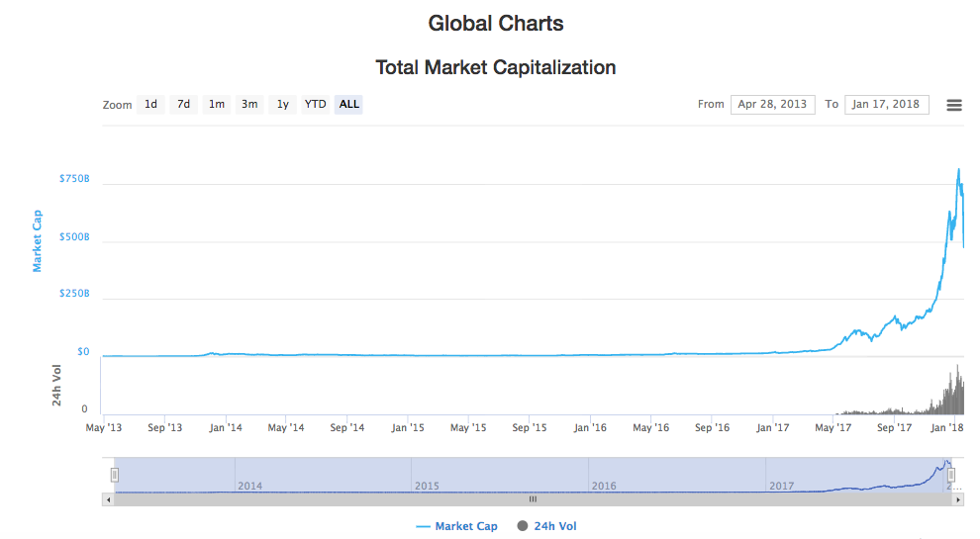Toggle the Market Cap series in legend
980x539 pixels.
[457, 526]
